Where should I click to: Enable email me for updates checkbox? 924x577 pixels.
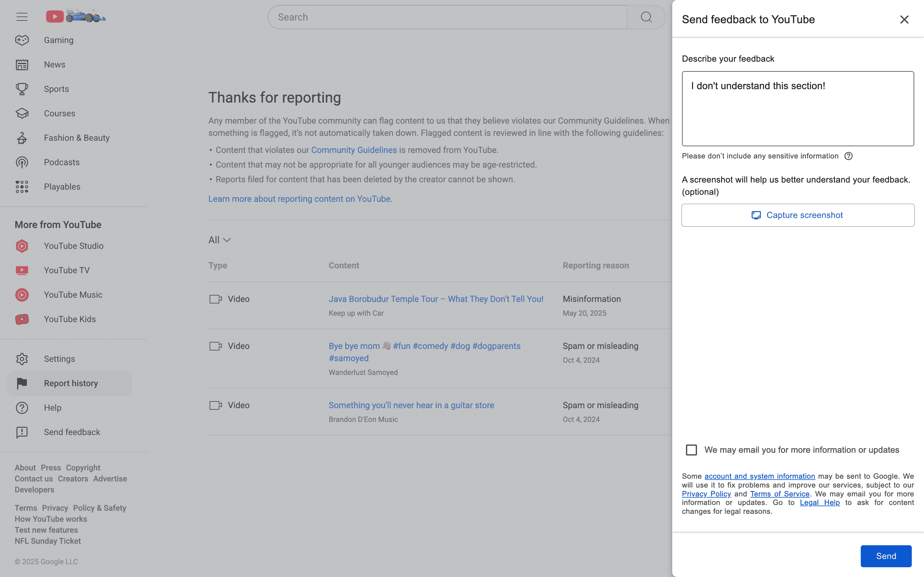point(691,450)
